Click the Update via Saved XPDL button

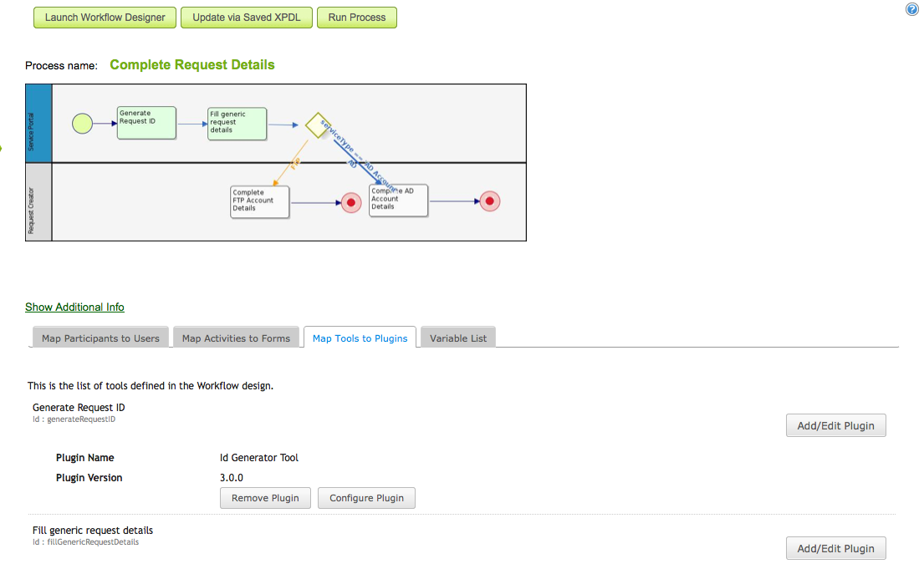(x=247, y=18)
